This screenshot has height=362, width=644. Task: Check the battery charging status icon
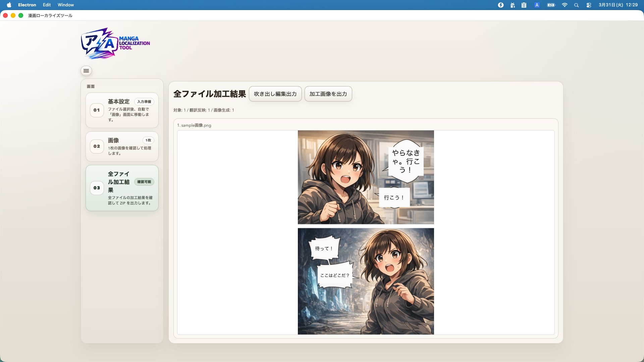point(551,5)
